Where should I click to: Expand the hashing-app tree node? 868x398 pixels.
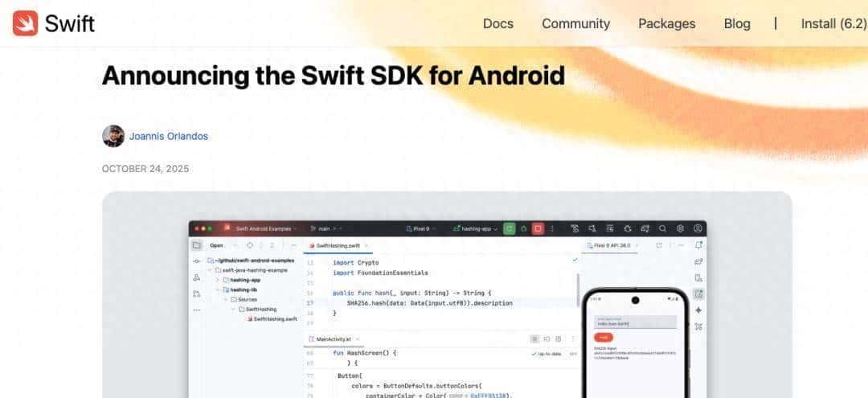(218, 280)
